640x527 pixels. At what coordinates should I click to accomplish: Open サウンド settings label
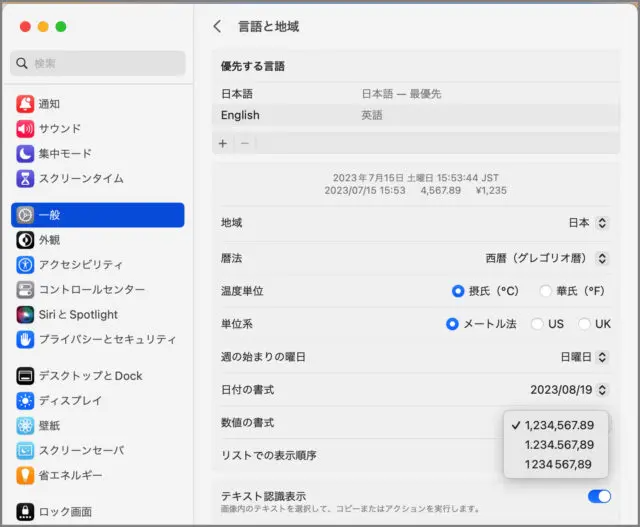pos(60,129)
